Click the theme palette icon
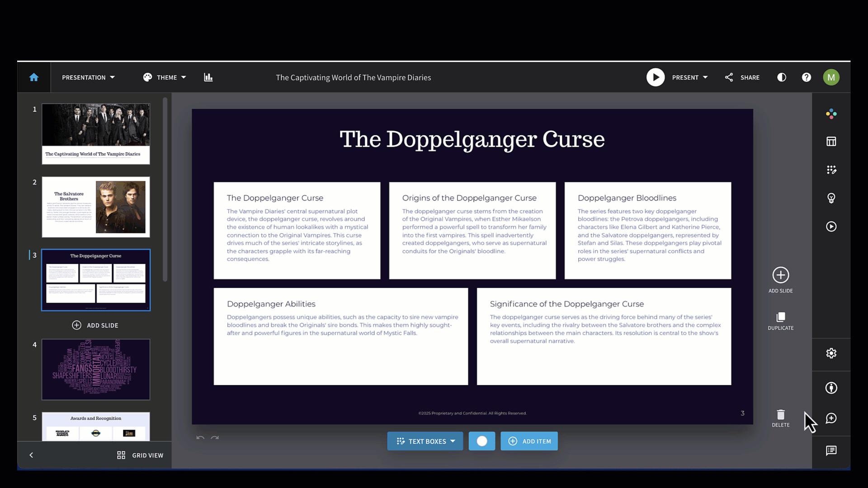 coord(147,77)
